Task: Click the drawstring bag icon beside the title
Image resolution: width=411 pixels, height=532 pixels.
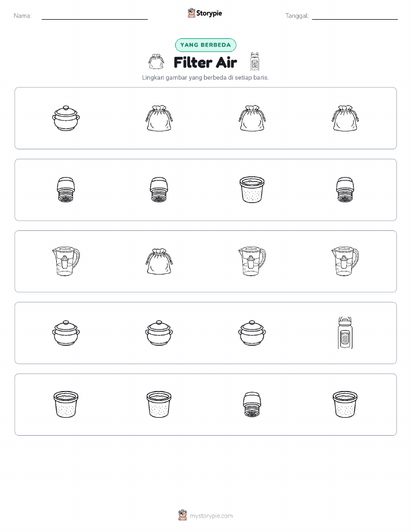Action: click(156, 61)
